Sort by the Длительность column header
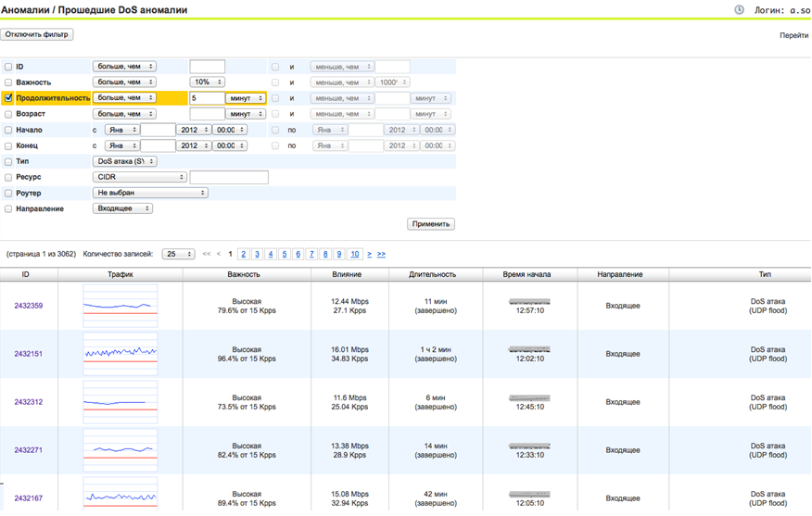This screenshot has width=812, height=516. [434, 274]
